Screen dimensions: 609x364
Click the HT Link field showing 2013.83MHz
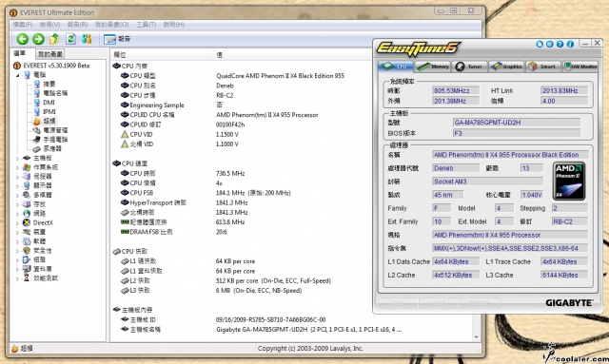[x=564, y=90]
